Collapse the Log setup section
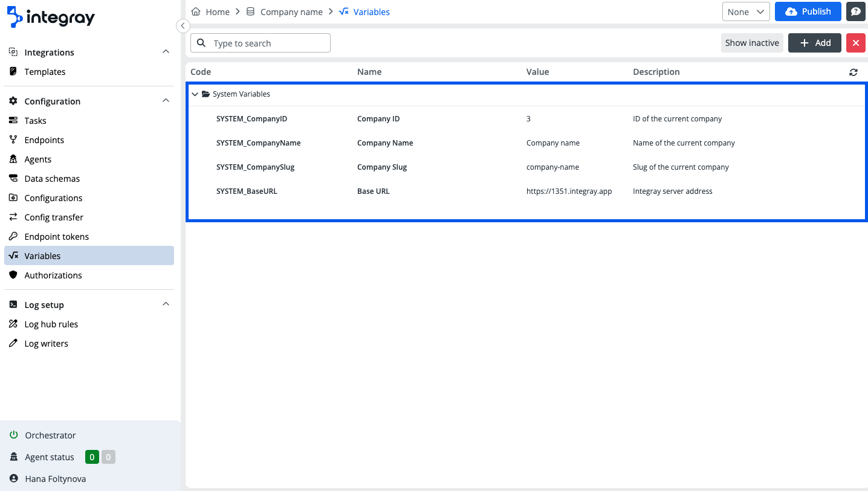The height and width of the screenshot is (491, 868). (x=166, y=304)
